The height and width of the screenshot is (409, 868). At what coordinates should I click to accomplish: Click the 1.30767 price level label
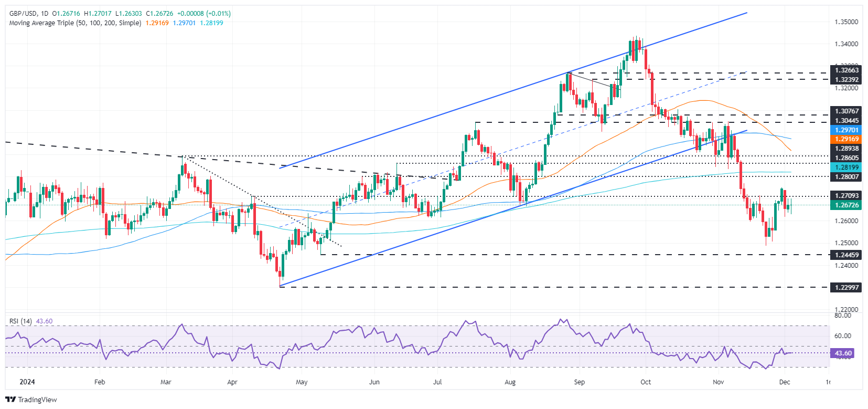[846, 111]
